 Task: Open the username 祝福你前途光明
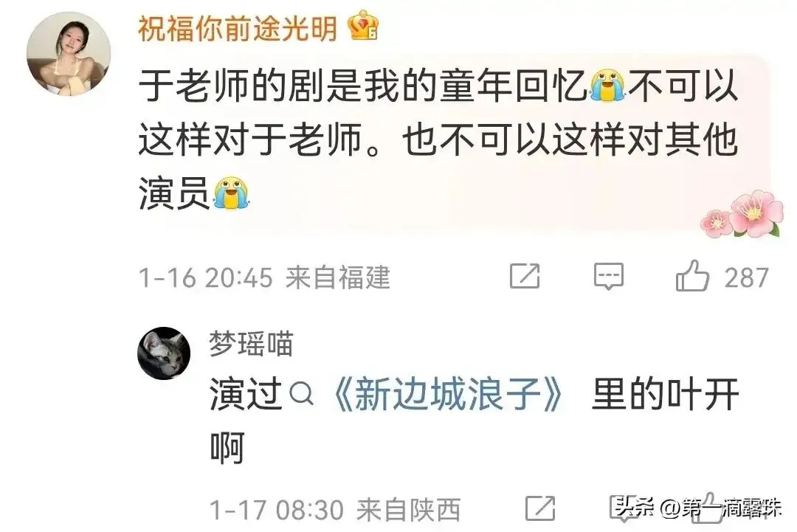pos(238,28)
